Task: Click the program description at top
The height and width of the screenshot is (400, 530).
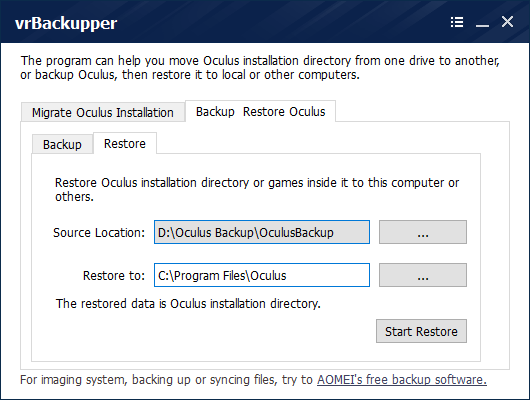Action: pos(260,68)
